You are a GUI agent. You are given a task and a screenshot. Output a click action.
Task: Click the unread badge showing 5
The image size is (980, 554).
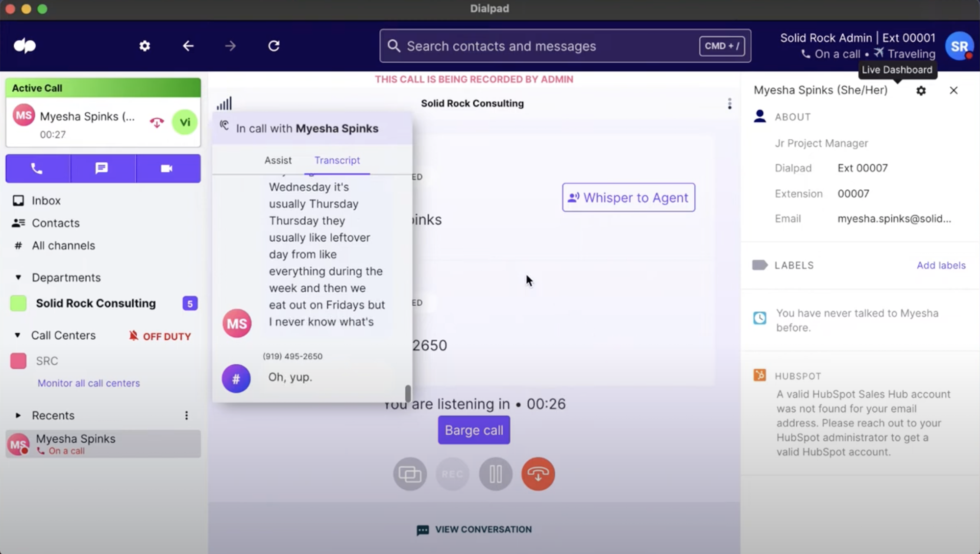[x=190, y=303]
